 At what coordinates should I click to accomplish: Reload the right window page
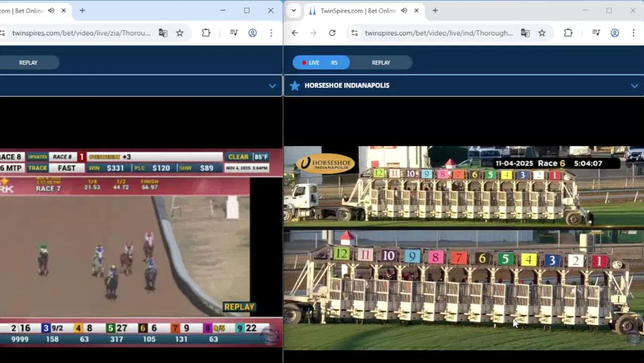332,33
